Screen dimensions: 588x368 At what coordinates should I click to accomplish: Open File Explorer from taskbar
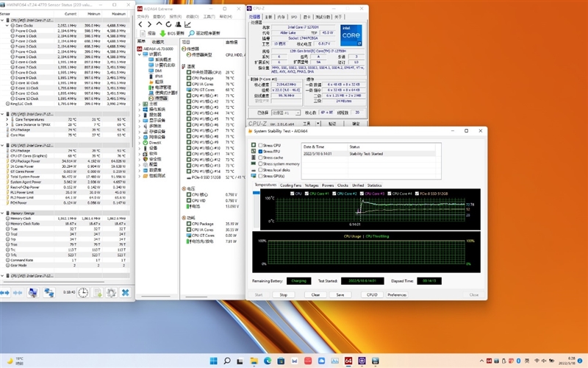click(254, 361)
